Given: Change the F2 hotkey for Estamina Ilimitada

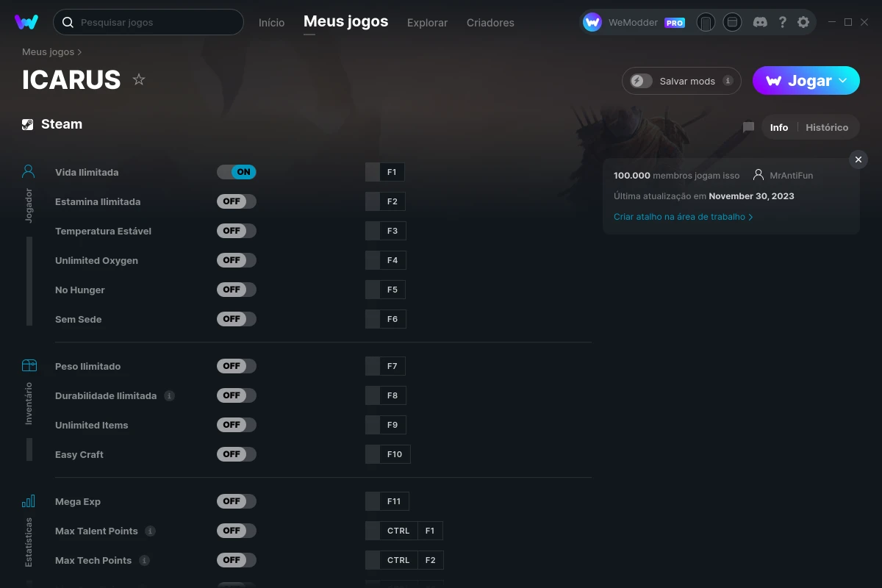Looking at the screenshot, I should tap(385, 201).
